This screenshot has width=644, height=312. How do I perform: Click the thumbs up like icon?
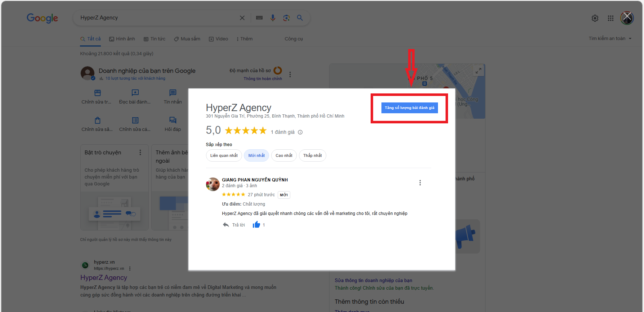point(256,225)
